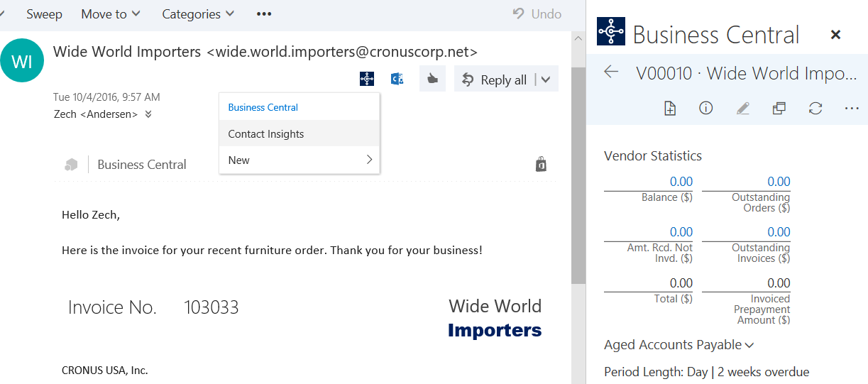This screenshot has height=384, width=868.
Task: Open the Reply all dropdown arrow
Action: pyautogui.click(x=546, y=79)
